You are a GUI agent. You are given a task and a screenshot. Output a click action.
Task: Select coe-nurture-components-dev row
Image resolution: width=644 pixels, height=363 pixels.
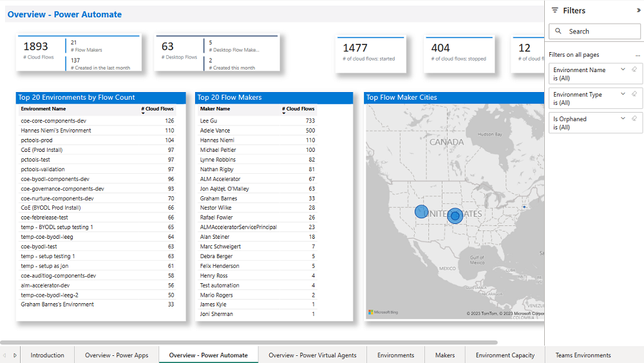click(97, 198)
